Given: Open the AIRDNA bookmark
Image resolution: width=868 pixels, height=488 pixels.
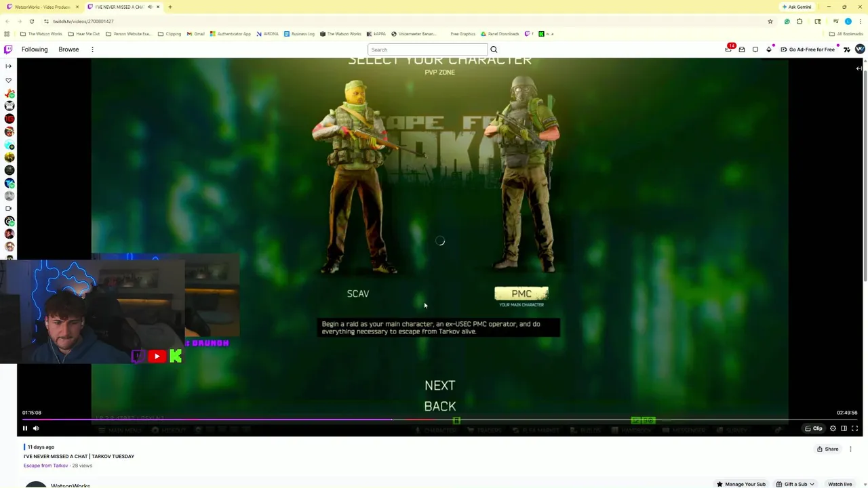Looking at the screenshot, I should tap(267, 34).
